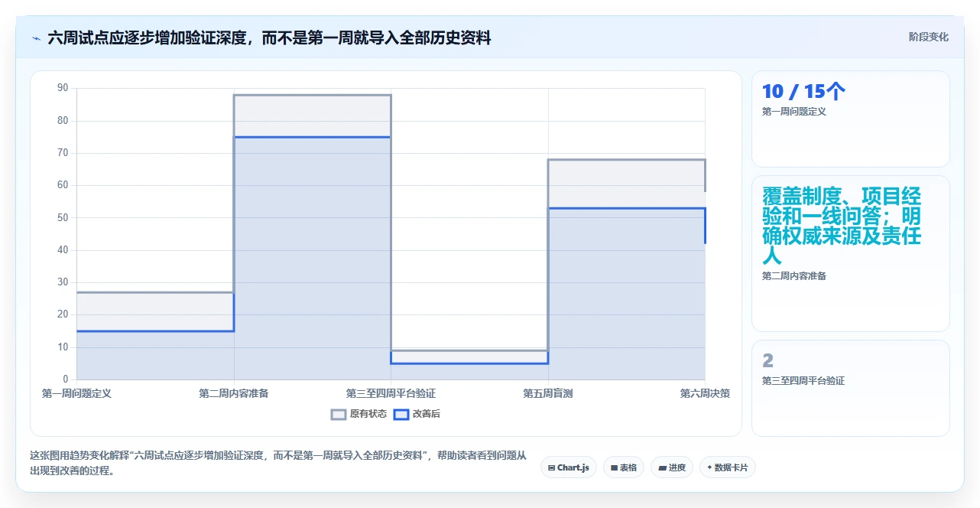Click the 阶段变化 label in header
The width and height of the screenshot is (980, 508).
coord(928,37)
